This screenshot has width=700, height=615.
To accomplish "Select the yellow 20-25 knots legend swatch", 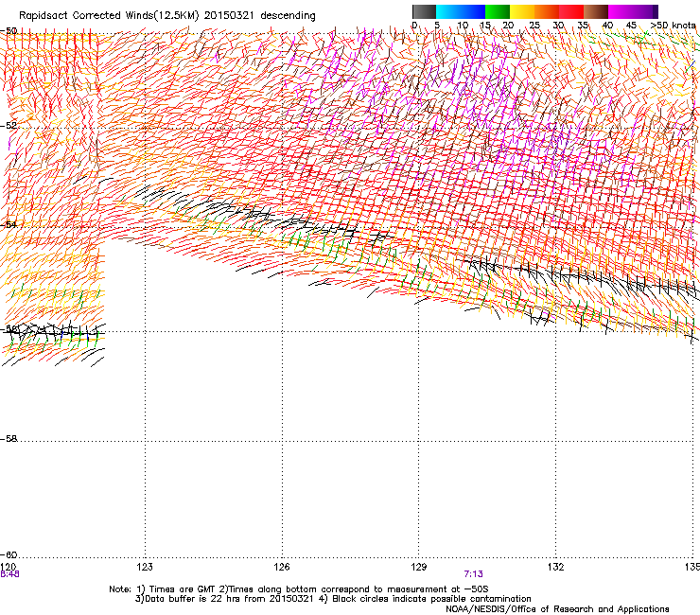I will [x=522, y=11].
